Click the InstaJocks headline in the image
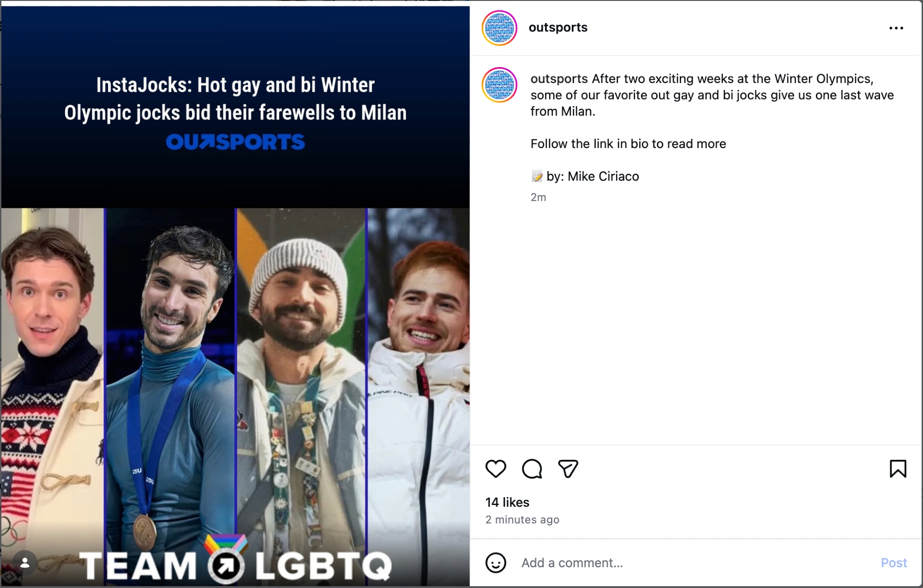 (x=235, y=99)
